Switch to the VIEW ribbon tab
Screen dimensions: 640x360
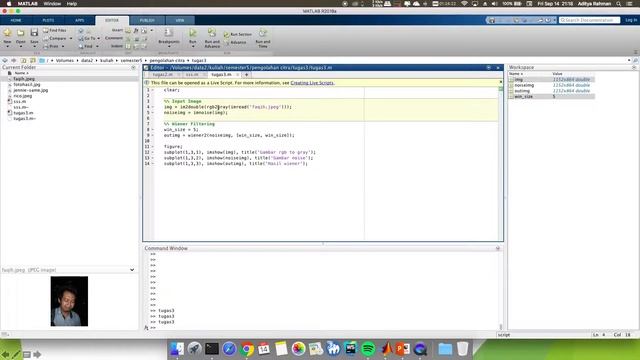coord(180,20)
